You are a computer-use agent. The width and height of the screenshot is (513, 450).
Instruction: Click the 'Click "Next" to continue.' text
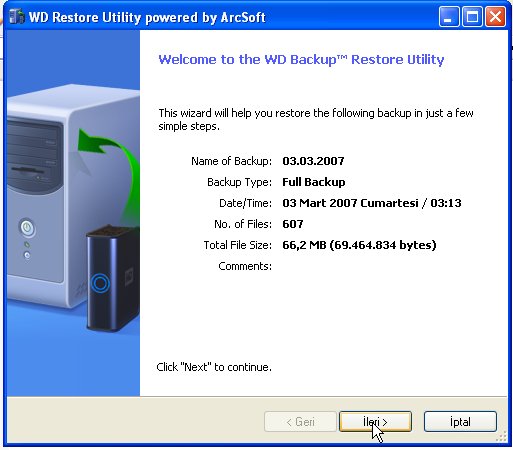[214, 367]
